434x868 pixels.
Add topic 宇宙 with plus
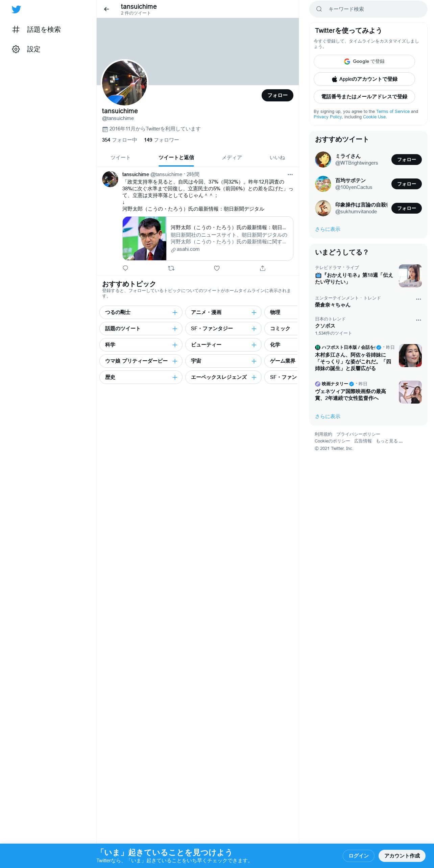(254, 361)
